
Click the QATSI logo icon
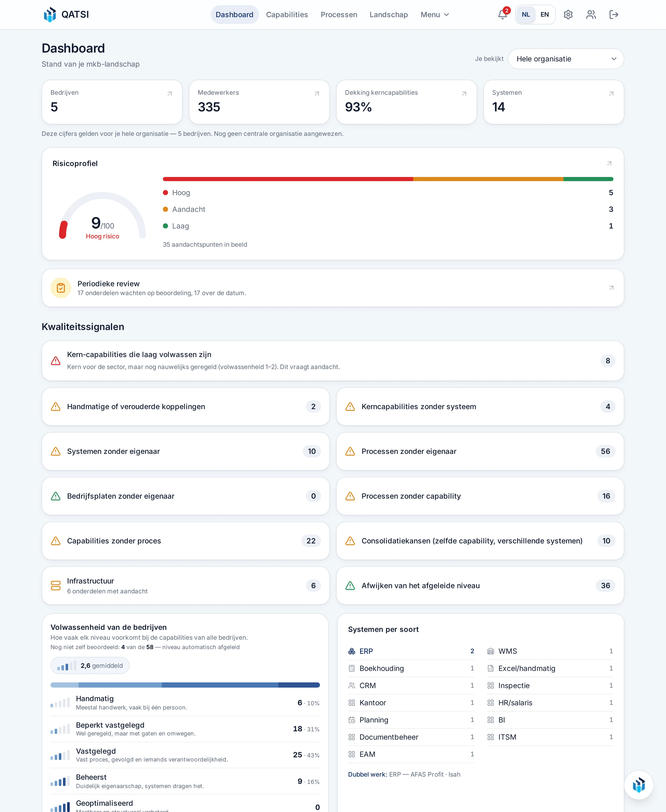click(x=49, y=15)
